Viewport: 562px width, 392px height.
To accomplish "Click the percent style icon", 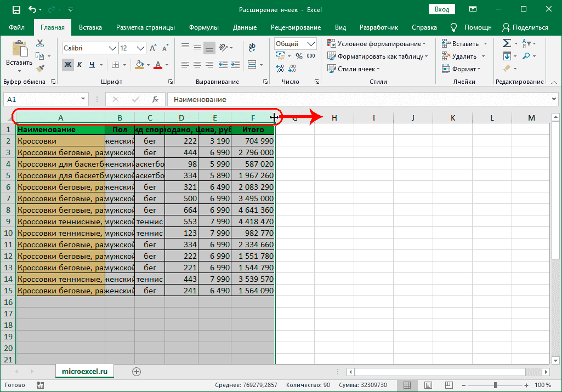I will point(299,56).
